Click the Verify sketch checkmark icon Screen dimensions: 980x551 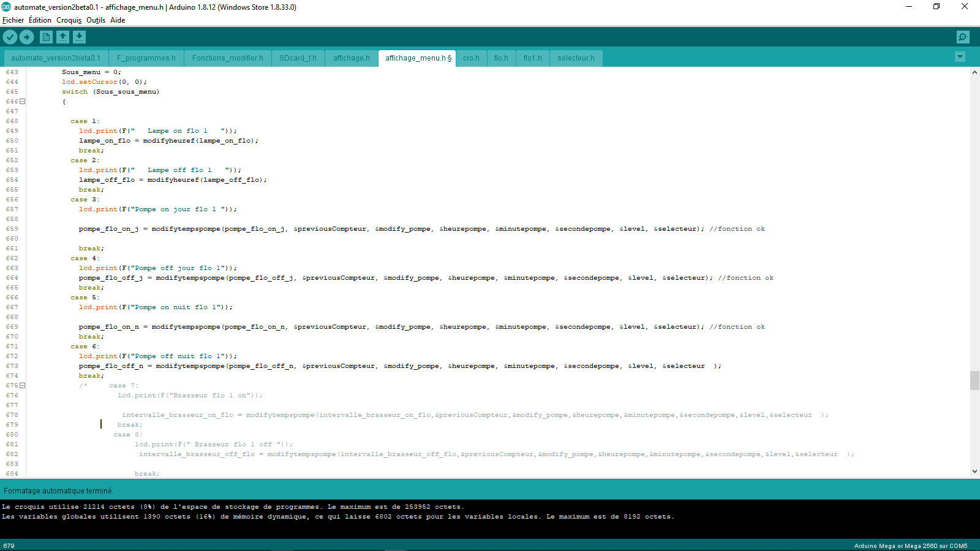[x=10, y=37]
